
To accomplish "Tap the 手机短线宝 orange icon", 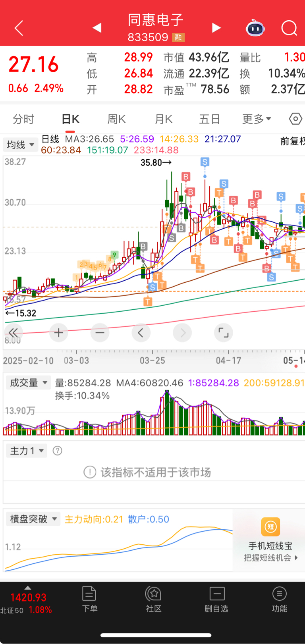I will click(x=270, y=527).
